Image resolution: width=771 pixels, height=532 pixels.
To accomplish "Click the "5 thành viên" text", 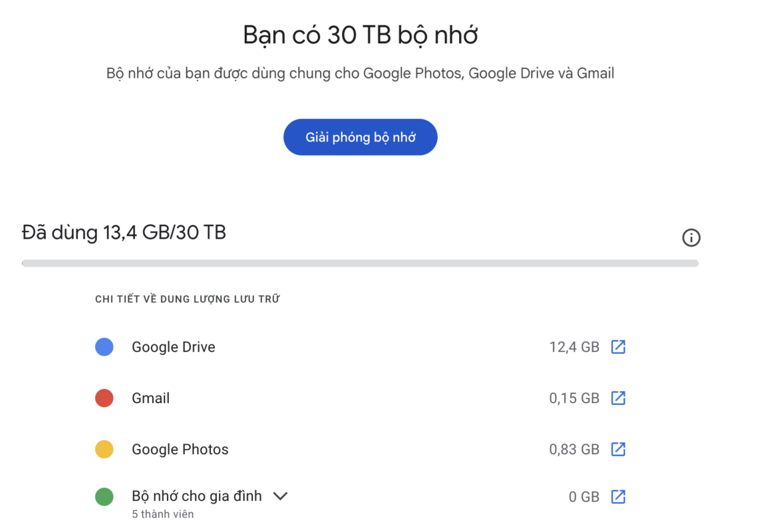I will pos(163,514).
